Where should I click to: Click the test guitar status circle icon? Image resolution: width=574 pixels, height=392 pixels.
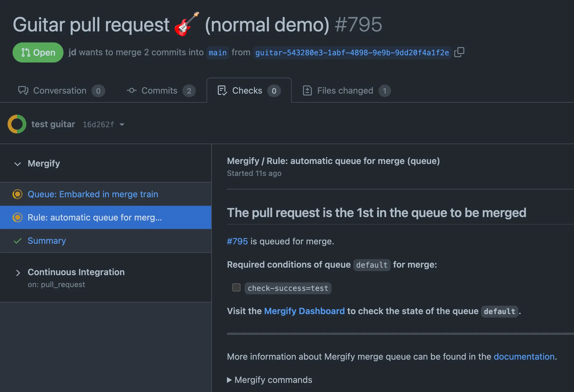click(x=17, y=124)
